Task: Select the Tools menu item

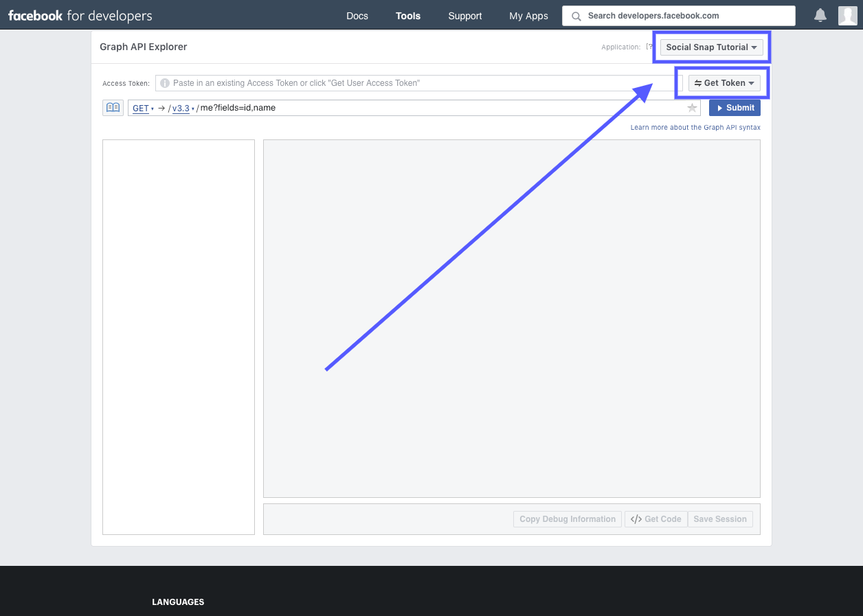Action: pos(407,15)
